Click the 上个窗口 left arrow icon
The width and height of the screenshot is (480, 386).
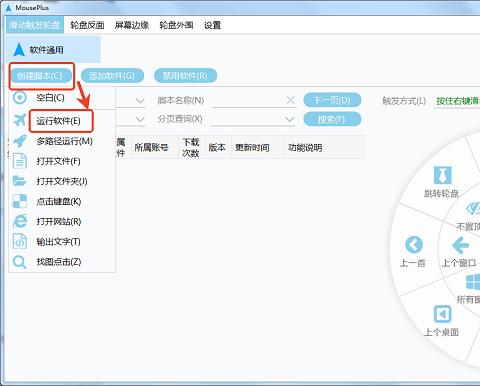[461, 246]
